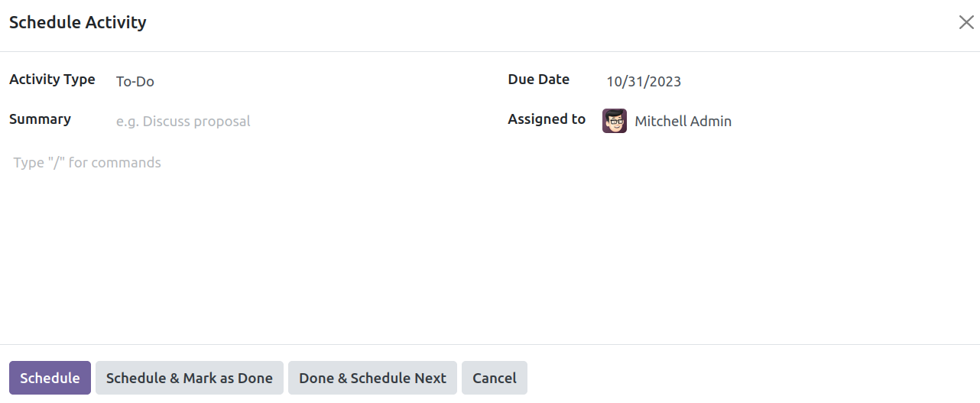Click the Due Date label
The width and height of the screenshot is (980, 403).
coord(539,80)
